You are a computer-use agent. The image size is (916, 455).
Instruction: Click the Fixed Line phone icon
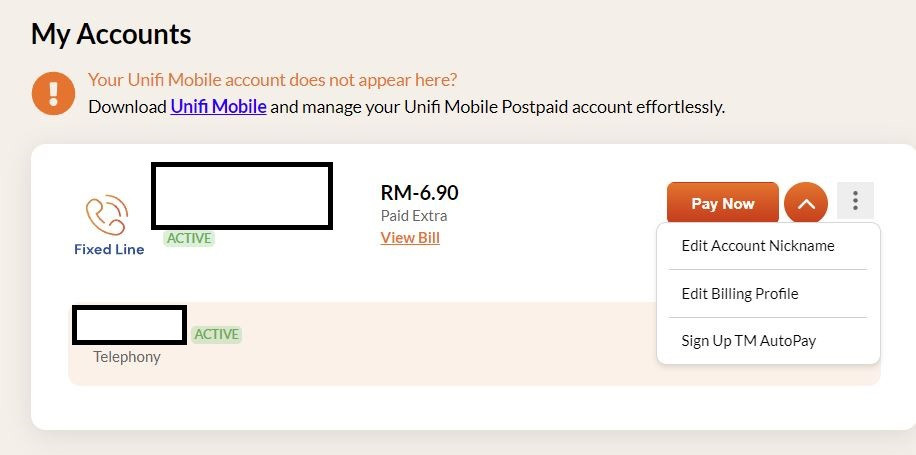(x=107, y=214)
